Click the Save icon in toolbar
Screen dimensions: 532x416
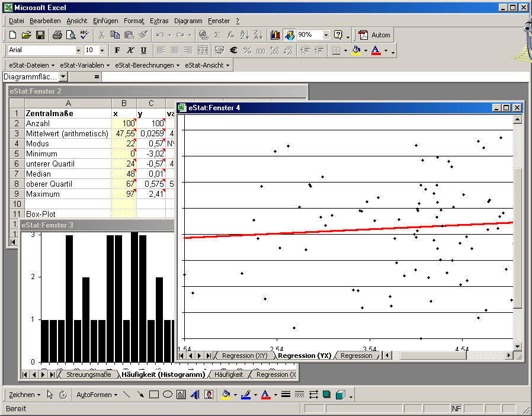[40, 35]
